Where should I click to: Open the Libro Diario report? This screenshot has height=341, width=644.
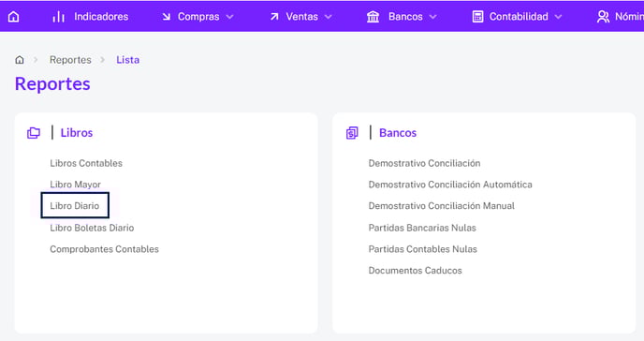(75, 205)
